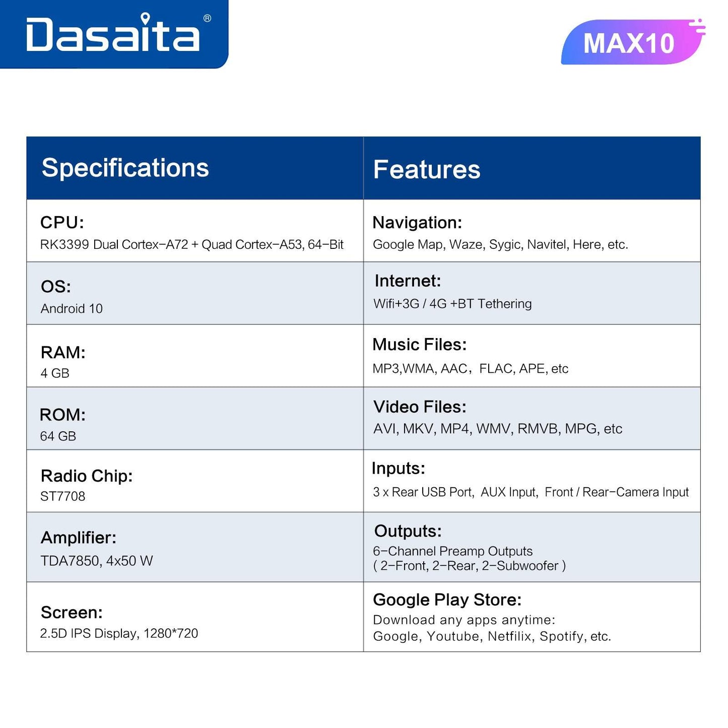Select the Specifications column header
Viewport: 728px width, 728px height.
point(125,168)
